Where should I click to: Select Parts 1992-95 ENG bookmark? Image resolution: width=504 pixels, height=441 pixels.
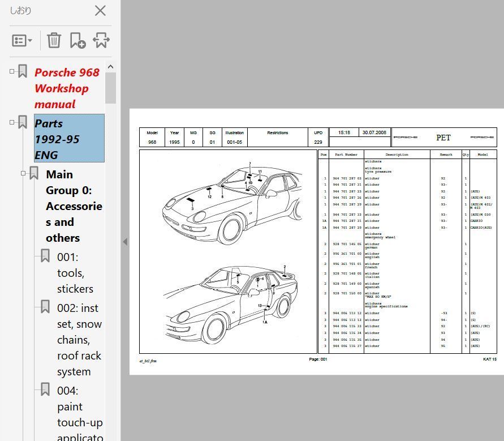(x=69, y=138)
